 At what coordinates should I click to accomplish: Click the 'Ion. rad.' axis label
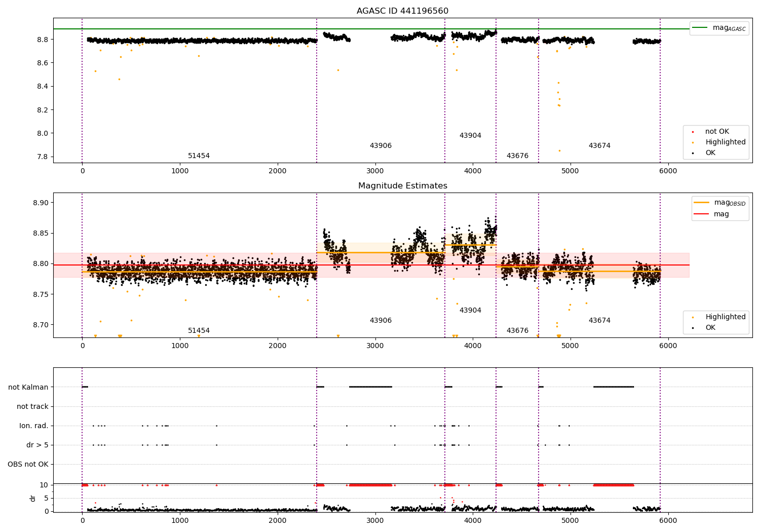[34, 426]
